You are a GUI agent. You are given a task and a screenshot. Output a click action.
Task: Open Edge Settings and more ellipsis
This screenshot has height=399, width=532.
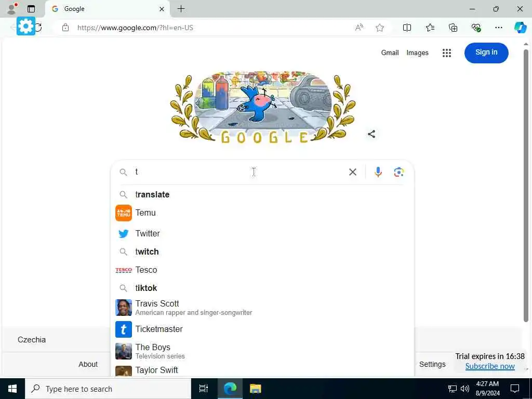point(498,28)
